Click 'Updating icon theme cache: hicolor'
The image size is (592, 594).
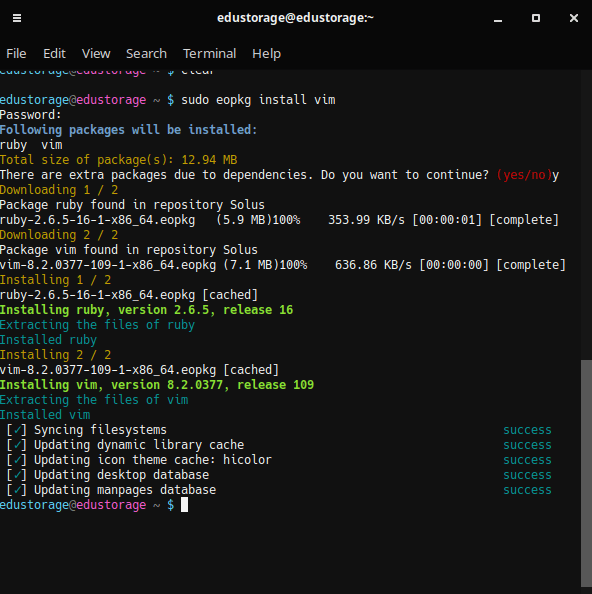coord(153,460)
